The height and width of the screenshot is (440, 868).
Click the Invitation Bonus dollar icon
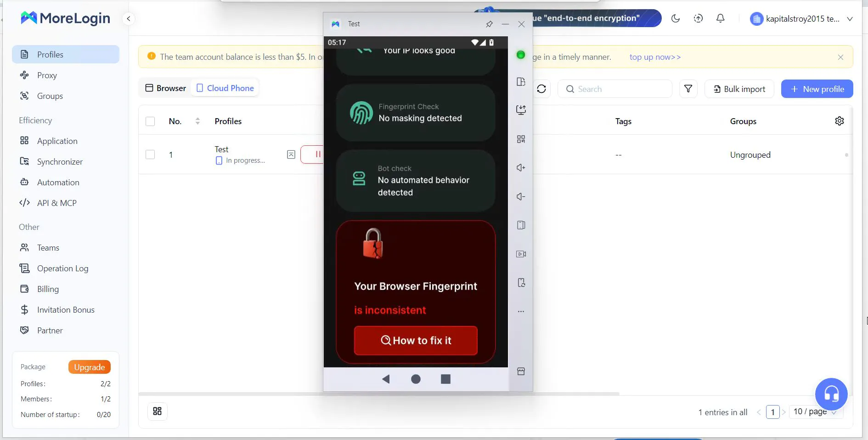[24, 309]
